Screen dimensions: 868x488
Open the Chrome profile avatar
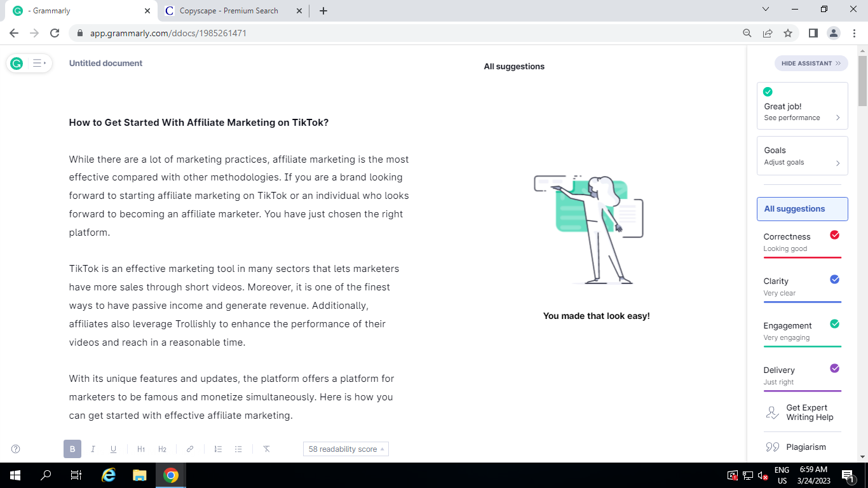[x=834, y=33]
